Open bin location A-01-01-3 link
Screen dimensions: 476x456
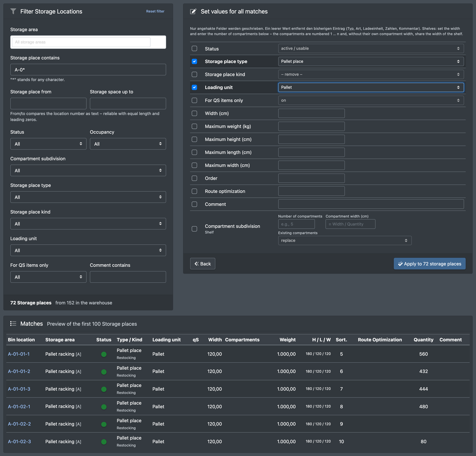19,389
